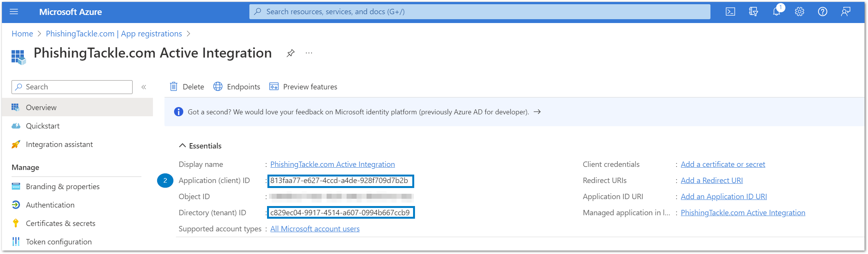Click the Manage section heading
The width and height of the screenshot is (868, 254).
click(x=25, y=167)
